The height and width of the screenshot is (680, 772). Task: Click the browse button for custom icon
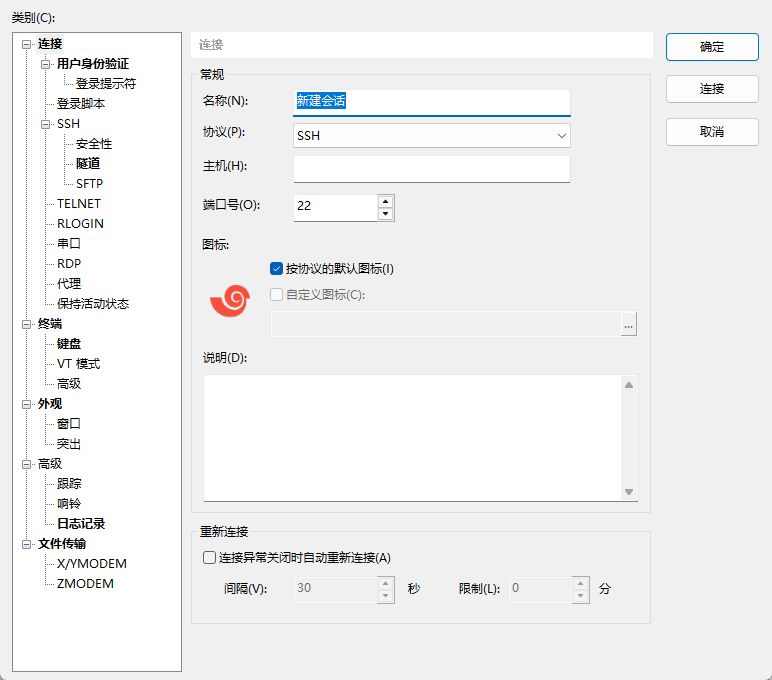(x=628, y=324)
